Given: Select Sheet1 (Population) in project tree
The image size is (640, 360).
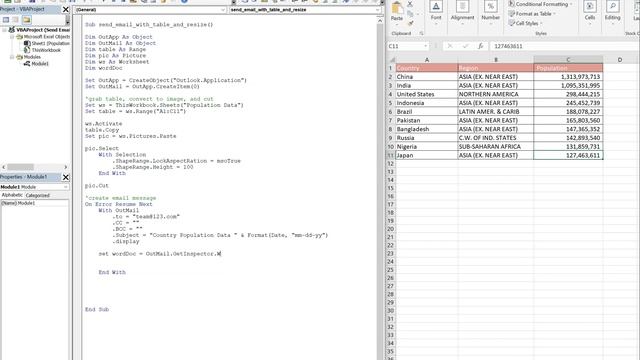Looking at the screenshot, I should click(47, 43).
